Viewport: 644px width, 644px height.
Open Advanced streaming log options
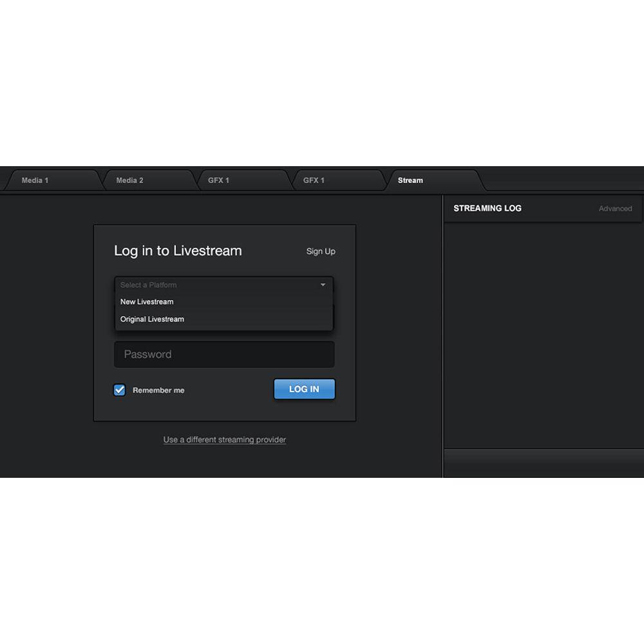pos(615,208)
